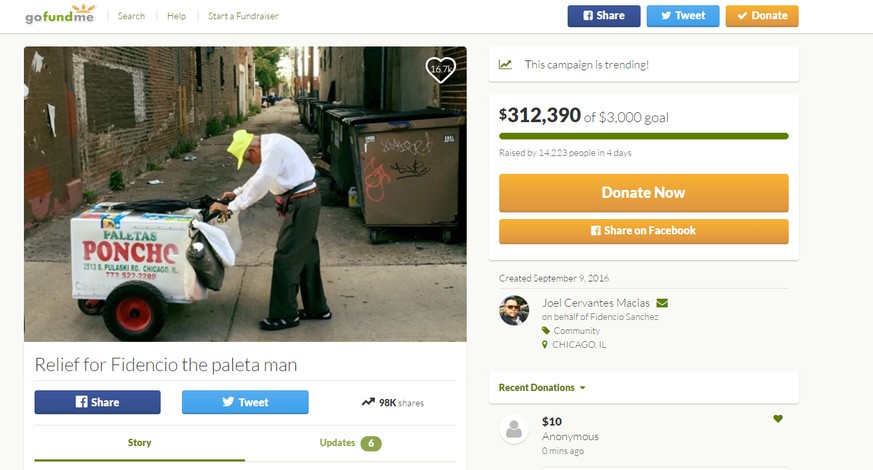The image size is (873, 470).
Task: Click the green fundraising progress bar
Action: click(644, 136)
